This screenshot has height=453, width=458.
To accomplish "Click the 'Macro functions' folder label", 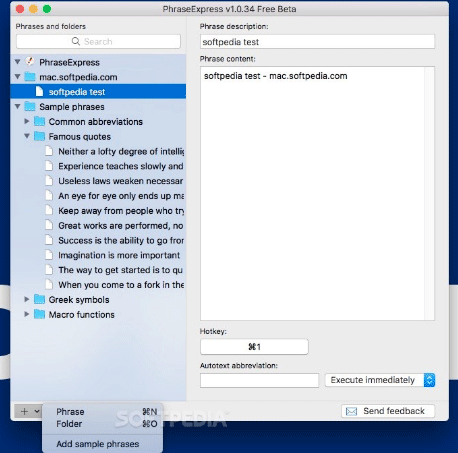I will [82, 314].
